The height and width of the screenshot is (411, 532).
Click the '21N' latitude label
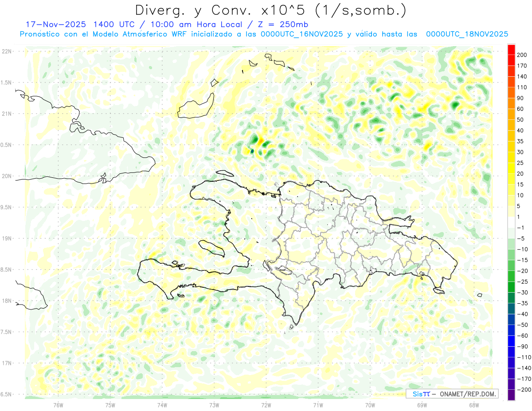pyautogui.click(x=6, y=114)
